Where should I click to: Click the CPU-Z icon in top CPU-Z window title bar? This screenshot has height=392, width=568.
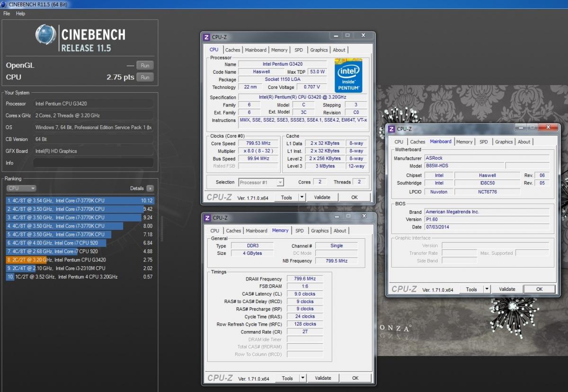click(x=206, y=37)
